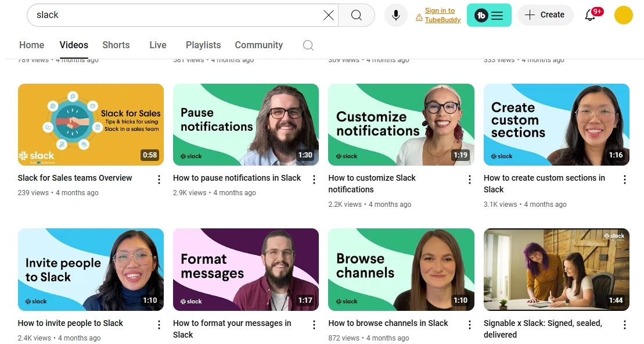Open the notifications bell
Image resolution: width=644 pixels, height=344 pixels.
590,15
